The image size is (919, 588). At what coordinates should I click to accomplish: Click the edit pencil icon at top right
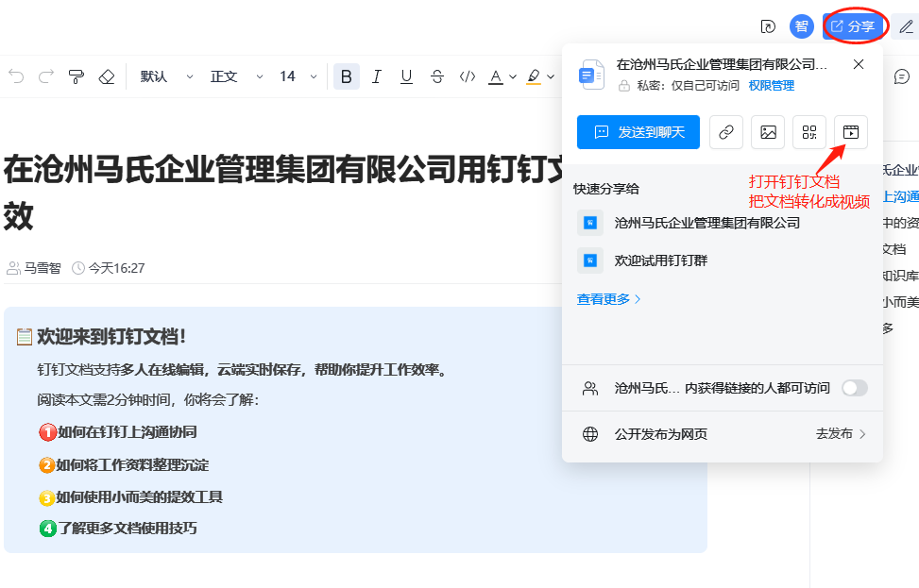point(906,26)
